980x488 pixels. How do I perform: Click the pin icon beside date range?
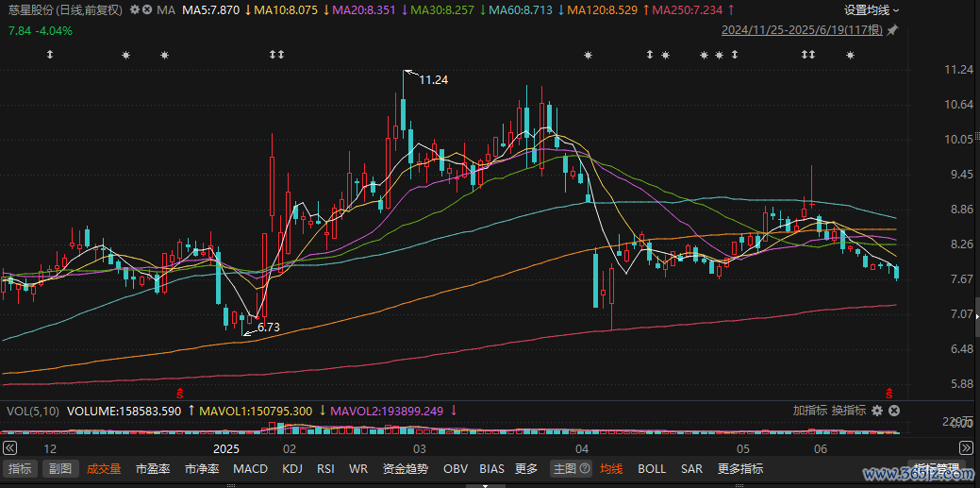[892, 30]
